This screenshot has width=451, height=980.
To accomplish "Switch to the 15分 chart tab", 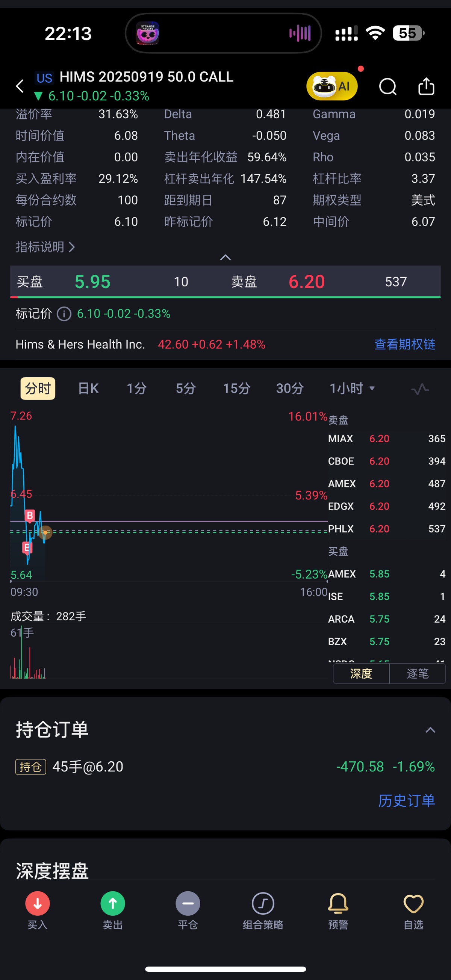I will 237,389.
